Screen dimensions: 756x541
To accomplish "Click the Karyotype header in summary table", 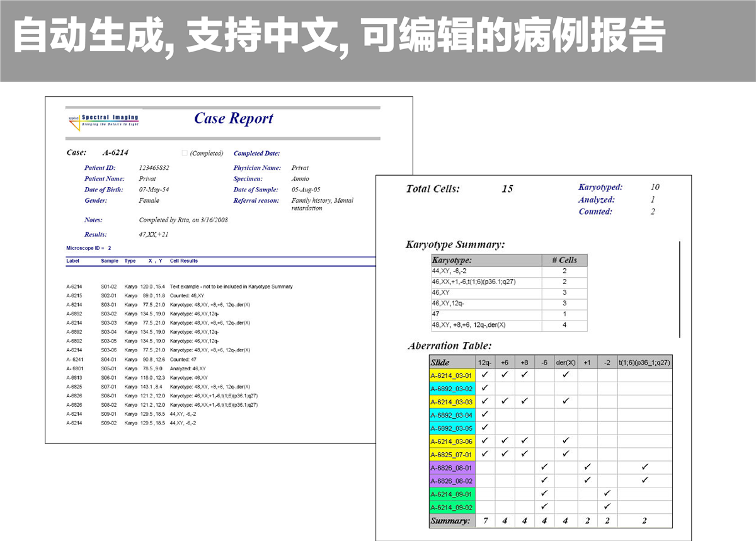I will coord(452,260).
